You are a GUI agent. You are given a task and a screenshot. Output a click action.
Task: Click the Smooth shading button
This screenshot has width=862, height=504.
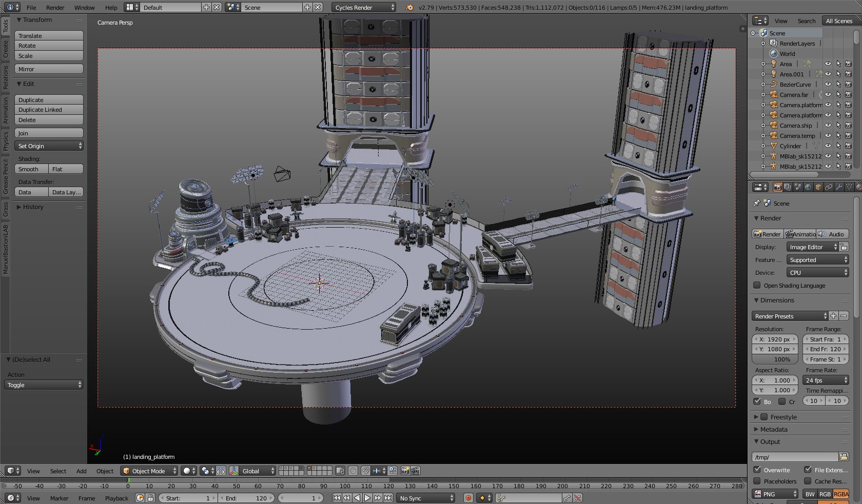(x=32, y=169)
